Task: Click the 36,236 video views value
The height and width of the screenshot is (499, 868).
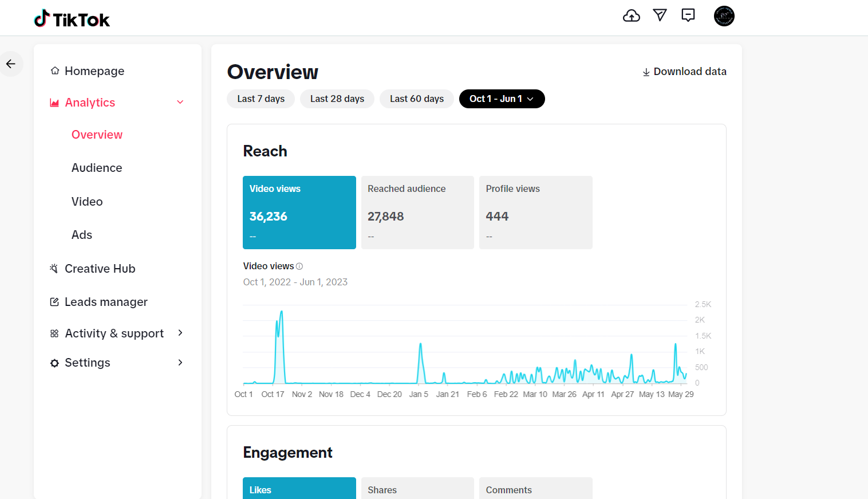Action: pyautogui.click(x=269, y=217)
